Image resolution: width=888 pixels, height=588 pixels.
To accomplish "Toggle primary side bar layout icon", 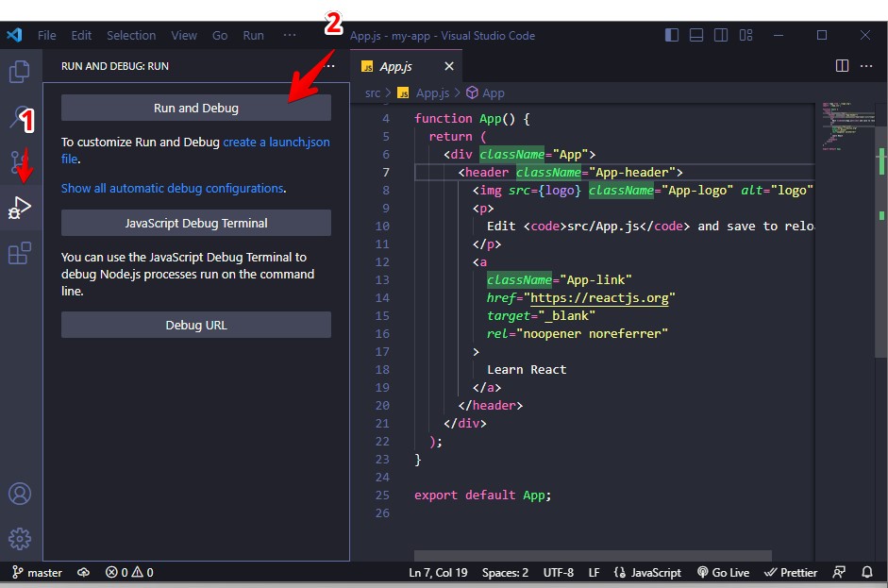I will [x=672, y=35].
